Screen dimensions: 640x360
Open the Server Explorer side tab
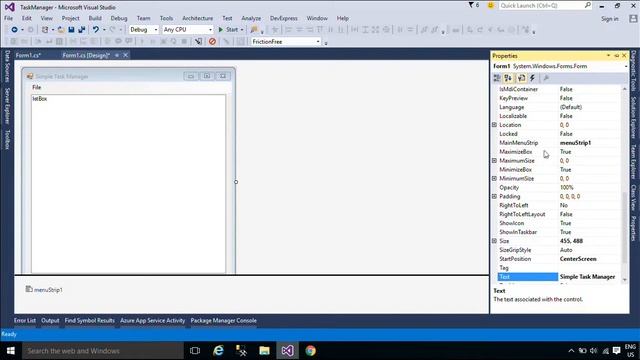click(7, 106)
